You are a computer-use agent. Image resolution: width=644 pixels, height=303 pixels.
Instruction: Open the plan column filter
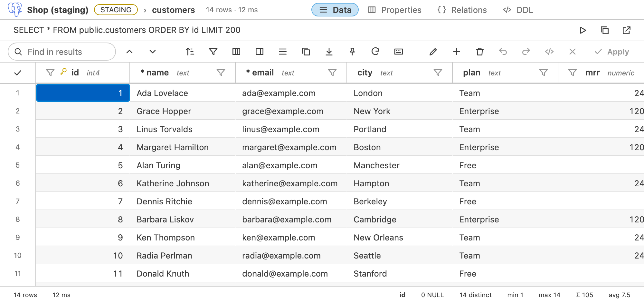(544, 73)
